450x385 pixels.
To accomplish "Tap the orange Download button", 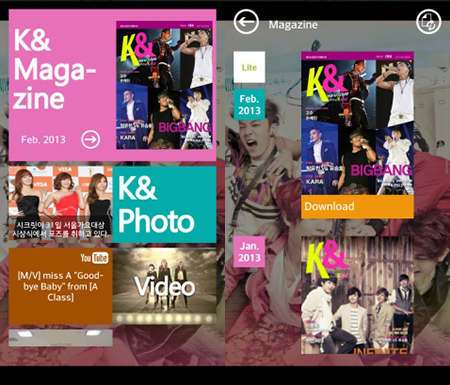I will pyautogui.click(x=357, y=207).
